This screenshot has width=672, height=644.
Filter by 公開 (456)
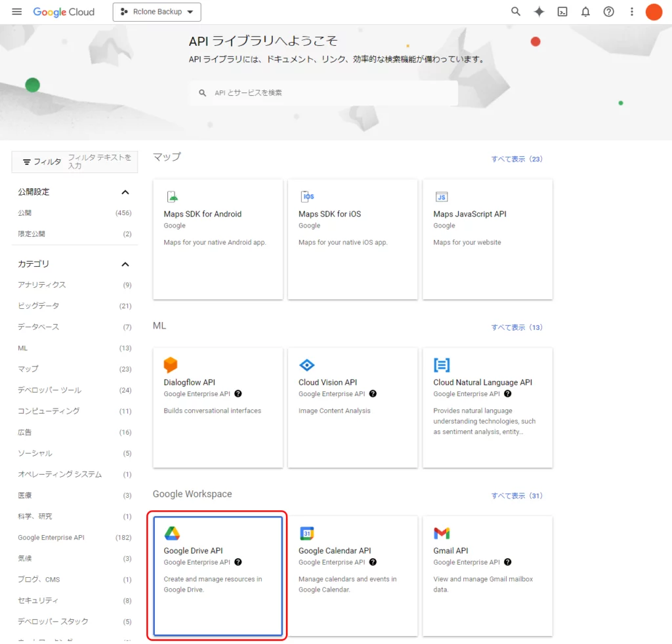pos(75,213)
